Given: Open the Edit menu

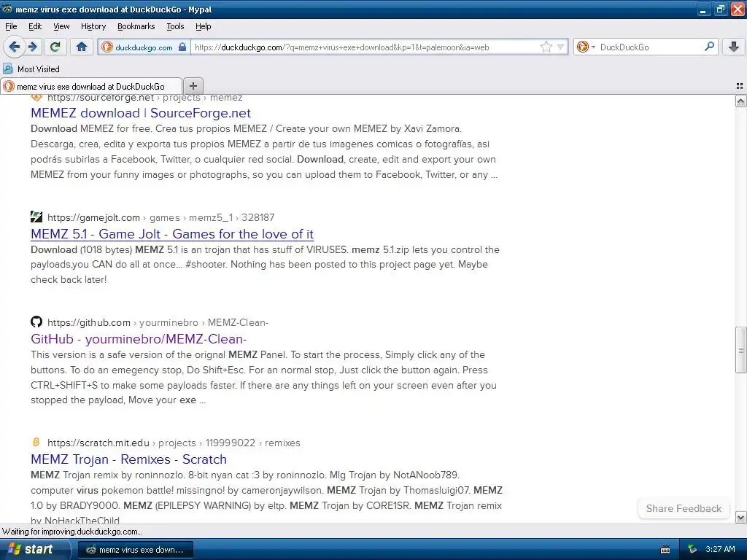Looking at the screenshot, I should coord(35,27).
